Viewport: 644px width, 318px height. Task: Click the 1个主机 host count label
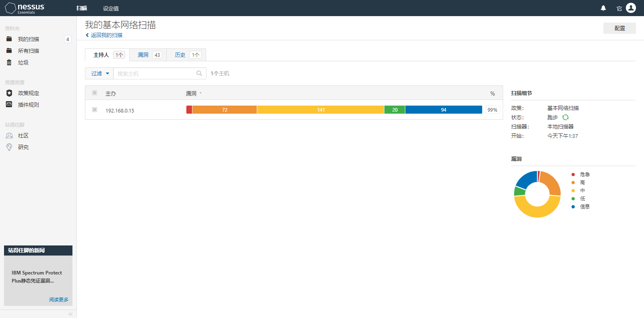220,73
